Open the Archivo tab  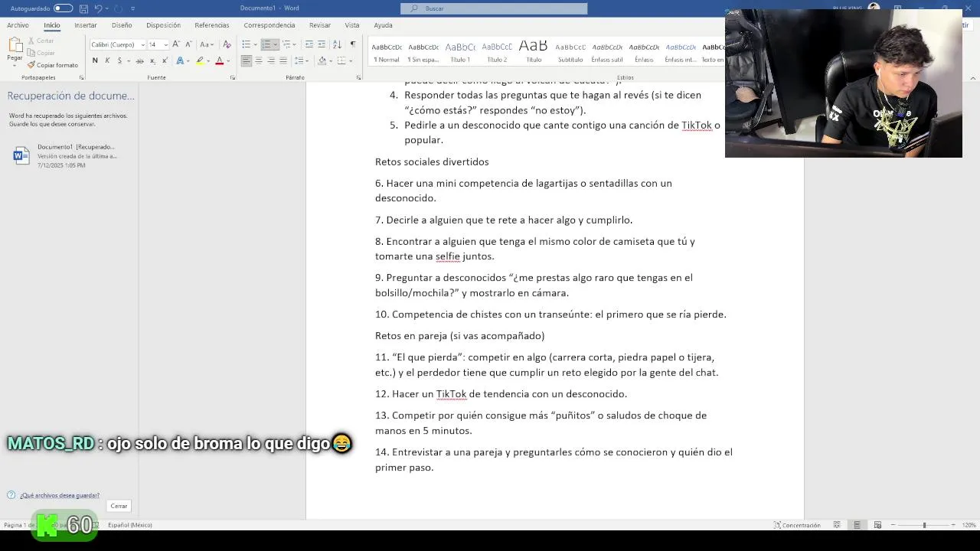pos(18,25)
